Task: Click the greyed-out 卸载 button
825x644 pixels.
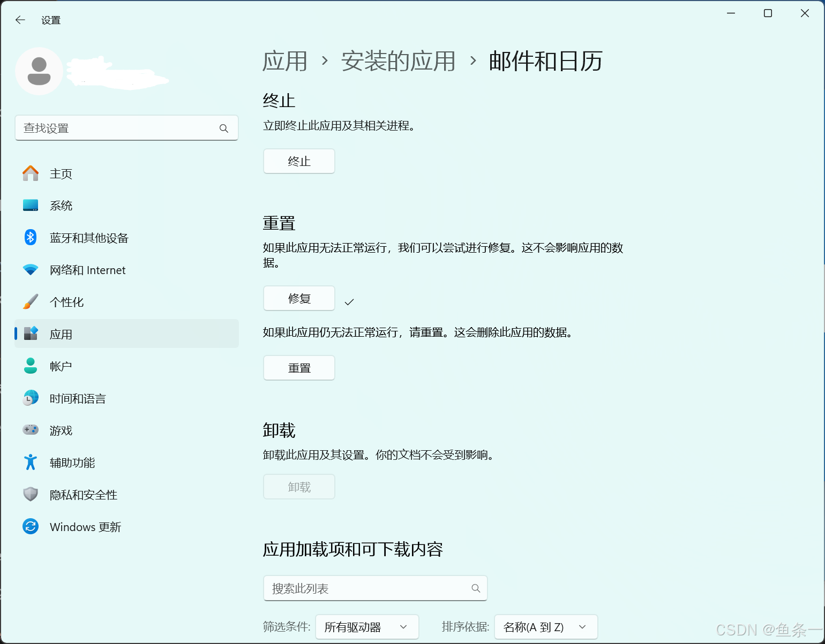Action: [299, 487]
